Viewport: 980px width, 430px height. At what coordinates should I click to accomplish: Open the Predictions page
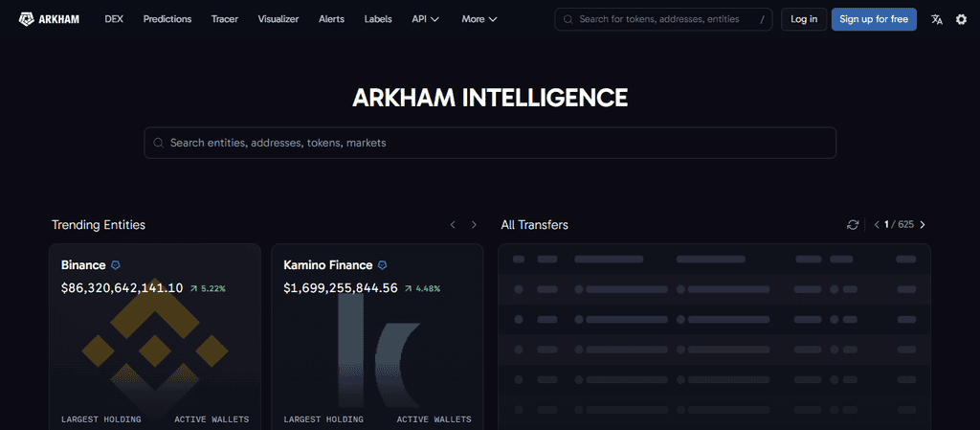point(167,19)
